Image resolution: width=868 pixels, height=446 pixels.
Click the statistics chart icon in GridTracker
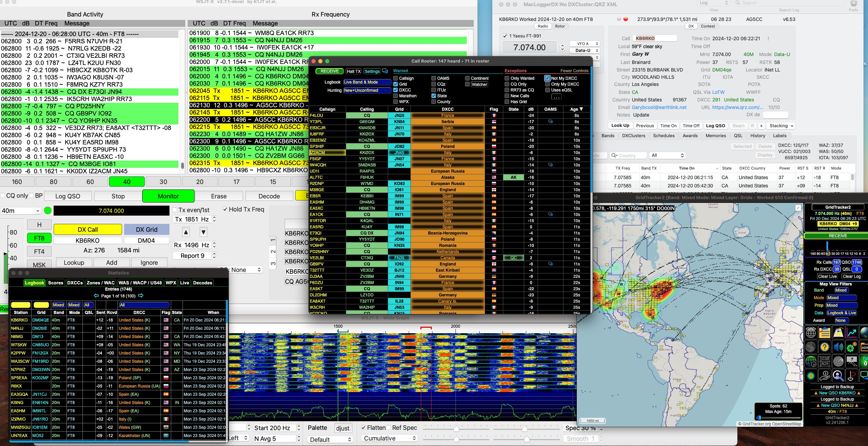(x=852, y=333)
